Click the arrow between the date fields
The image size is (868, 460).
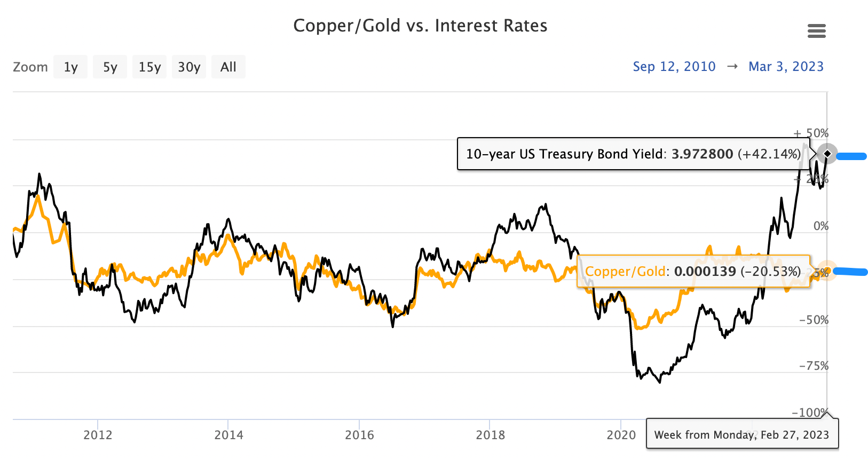732,67
